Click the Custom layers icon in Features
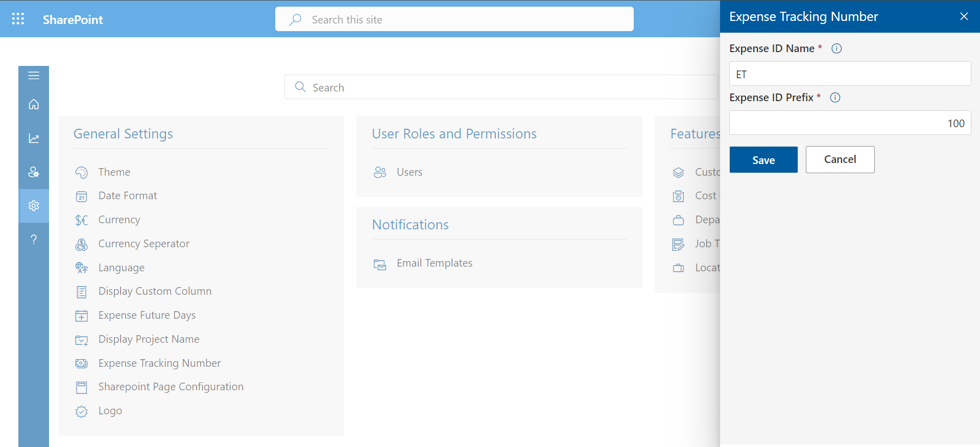This screenshot has height=447, width=980. point(678,173)
